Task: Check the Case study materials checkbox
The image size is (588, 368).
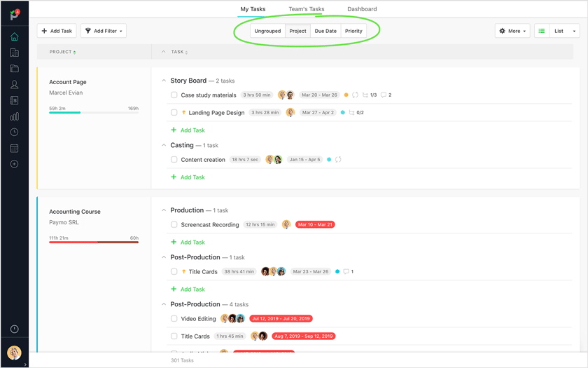Action: click(174, 95)
